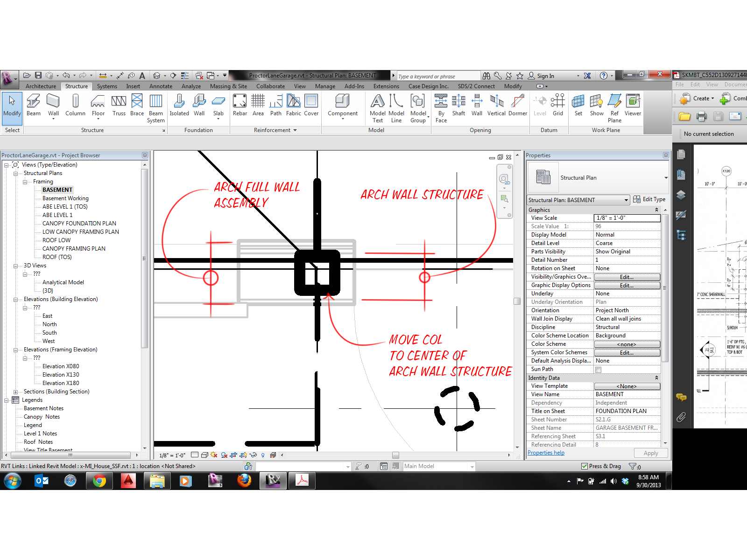
Task: Collapse the Framing node in Project Browser
Action: [x=24, y=182]
